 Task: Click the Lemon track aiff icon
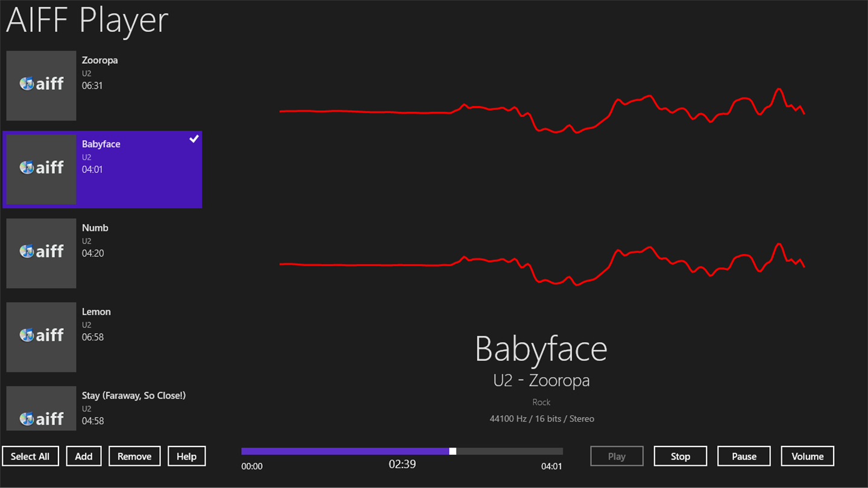tap(41, 337)
